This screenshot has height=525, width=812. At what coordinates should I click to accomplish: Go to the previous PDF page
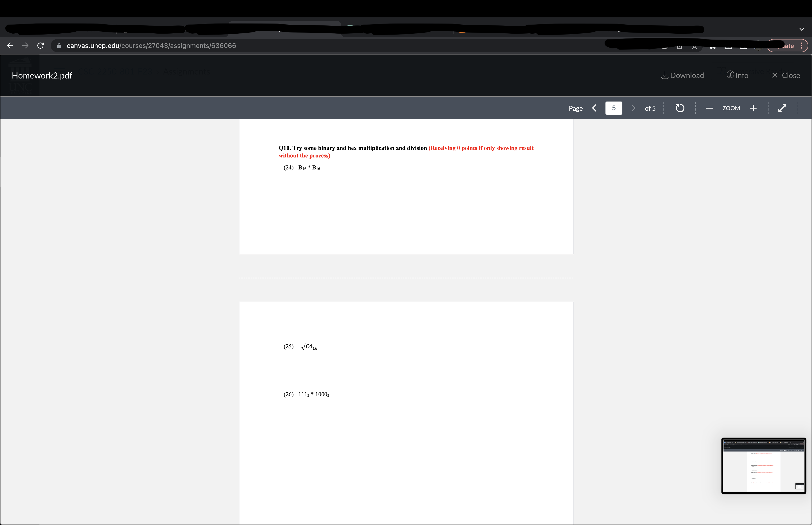coord(594,108)
